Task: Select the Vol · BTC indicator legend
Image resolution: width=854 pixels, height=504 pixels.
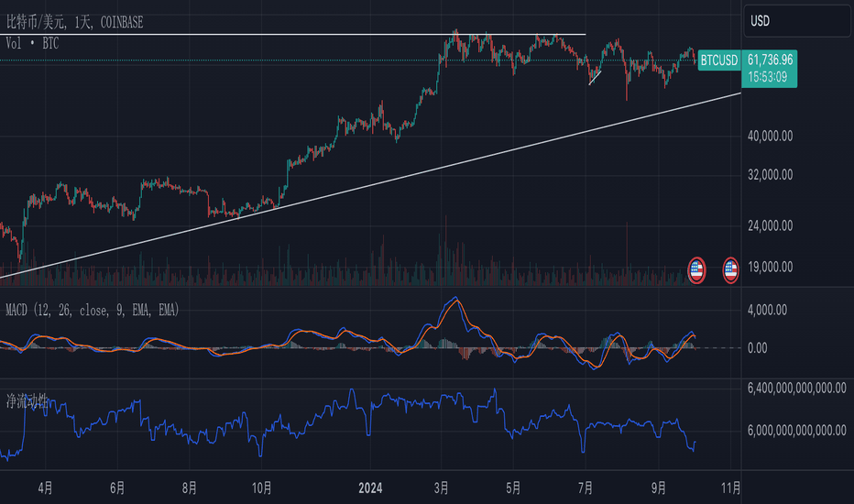Action: 32,44
